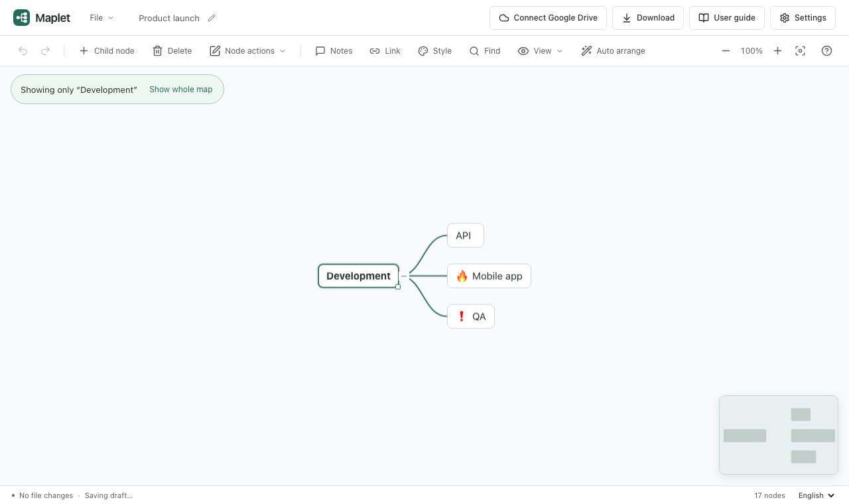Open the Style palette
This screenshot has width=849, height=504.
435,51
